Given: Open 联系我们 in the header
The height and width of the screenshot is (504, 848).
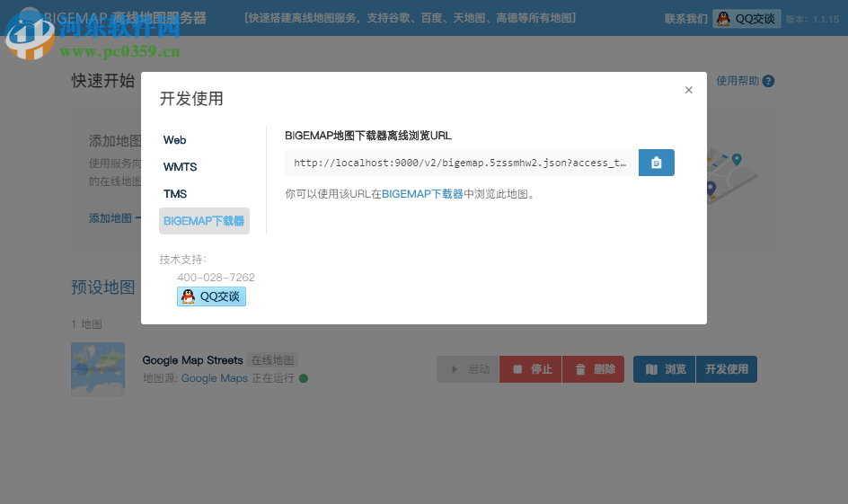Looking at the screenshot, I should point(685,19).
